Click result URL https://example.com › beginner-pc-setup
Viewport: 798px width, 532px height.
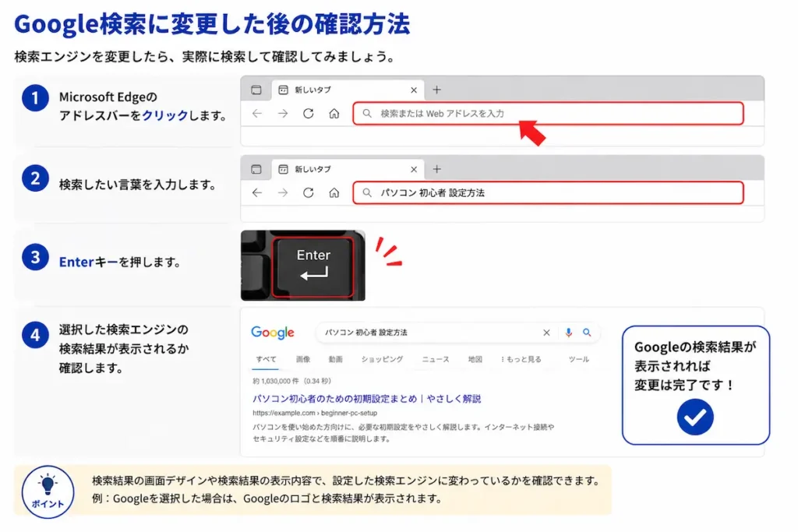coord(315,413)
